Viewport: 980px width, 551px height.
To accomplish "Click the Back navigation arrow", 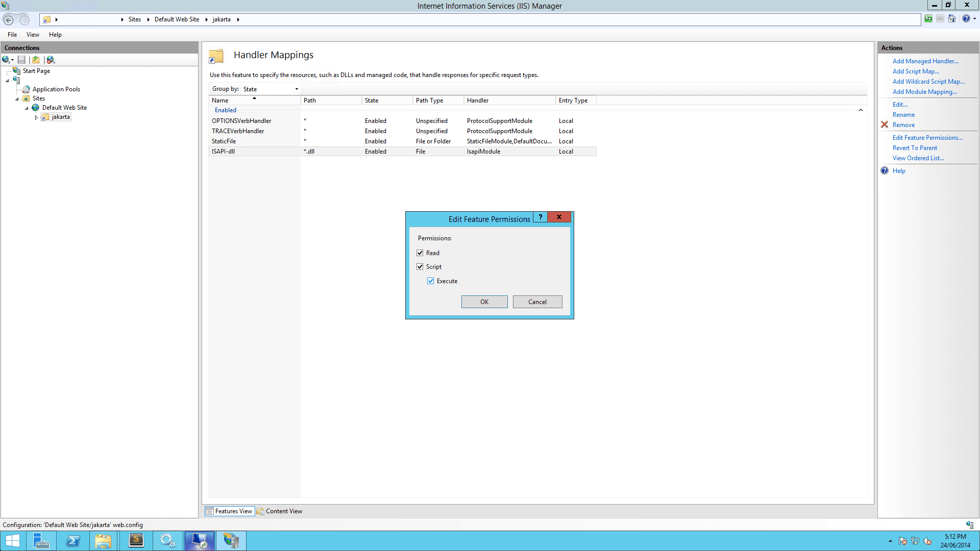I will pyautogui.click(x=9, y=20).
